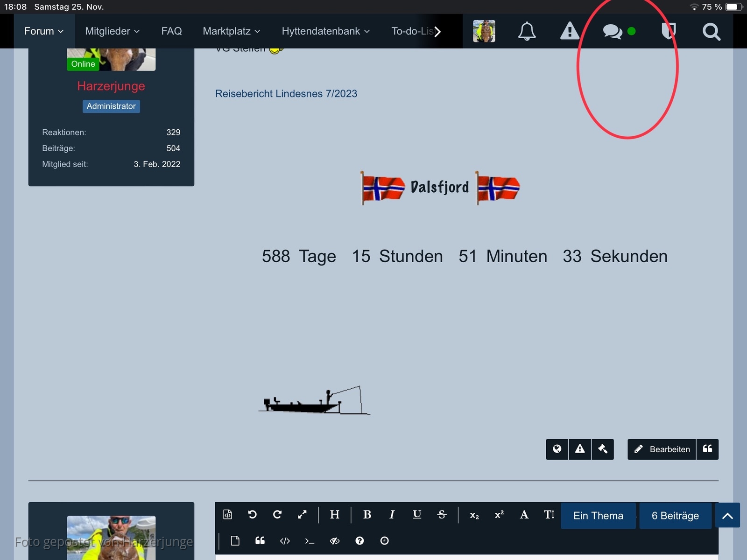Image resolution: width=747 pixels, height=560 pixels.
Task: Open the font color A tool
Action: coord(524,514)
